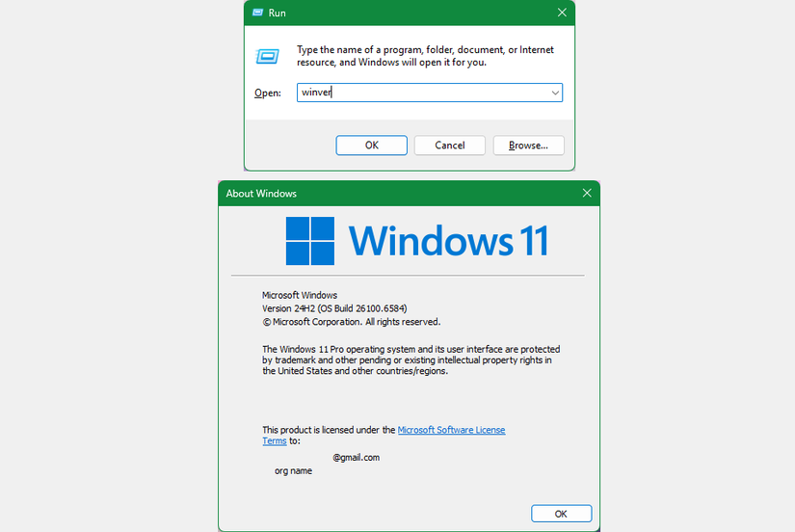
Task: Click the @gmail.com licensee text
Action: tap(356, 458)
